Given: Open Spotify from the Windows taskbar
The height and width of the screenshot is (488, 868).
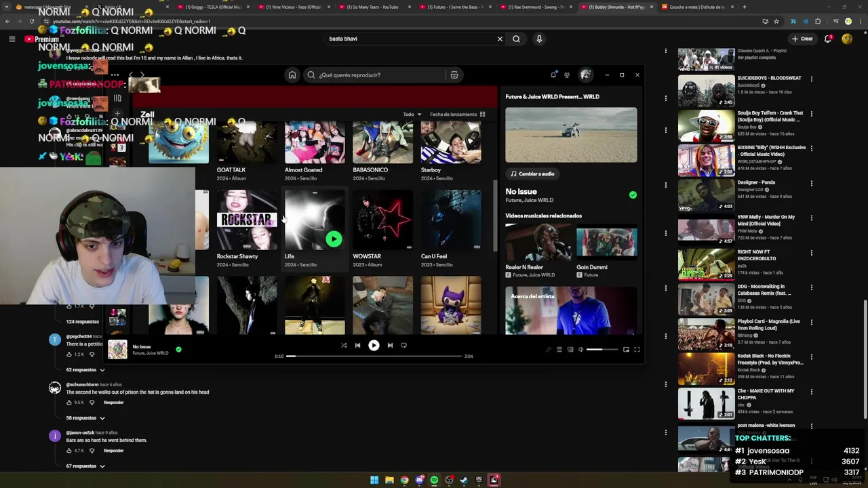Looking at the screenshot, I should click(434, 480).
